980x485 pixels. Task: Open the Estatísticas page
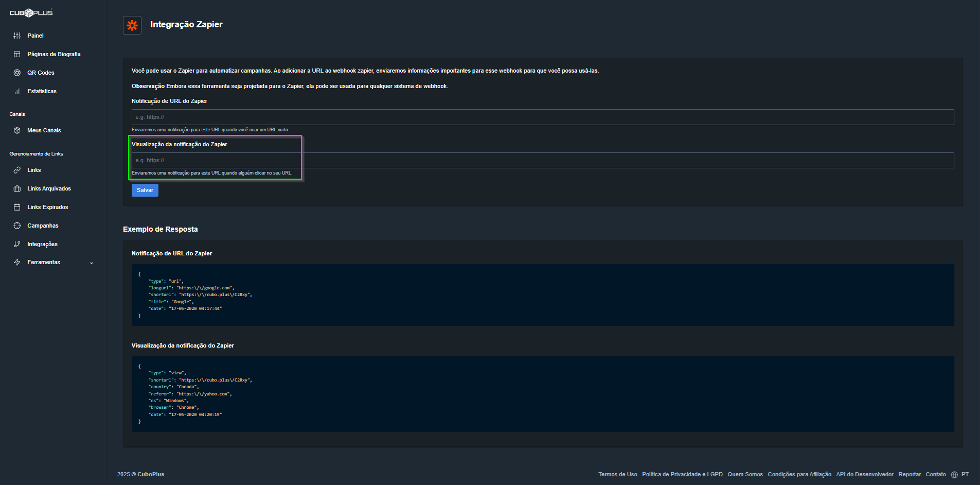pos(42,91)
